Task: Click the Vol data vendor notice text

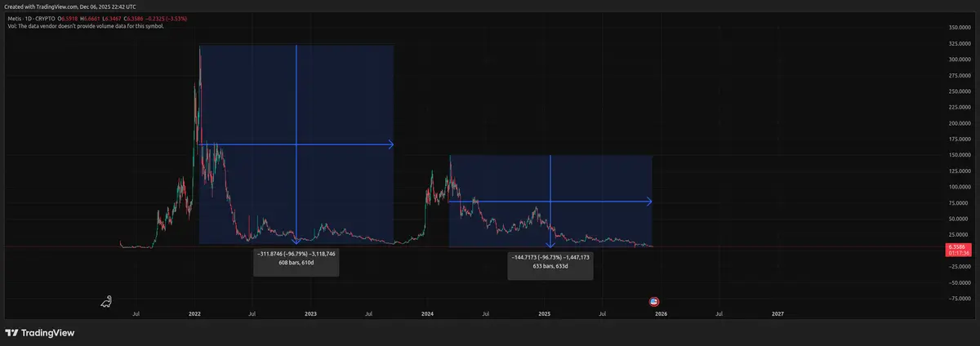Action: pos(86,26)
